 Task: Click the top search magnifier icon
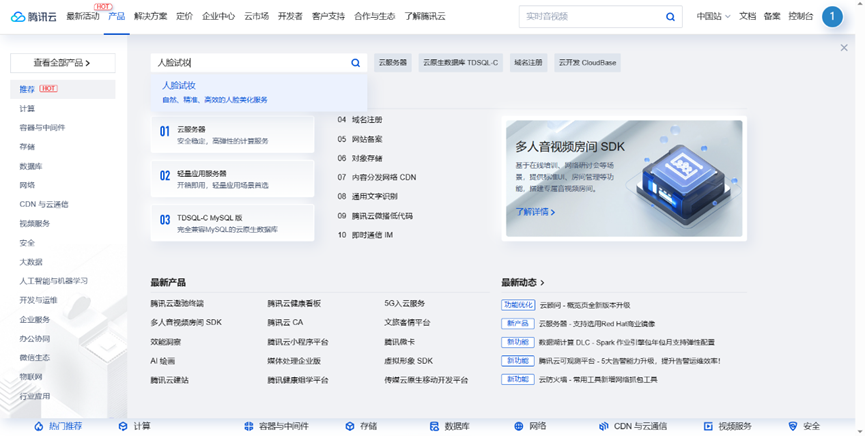(670, 17)
